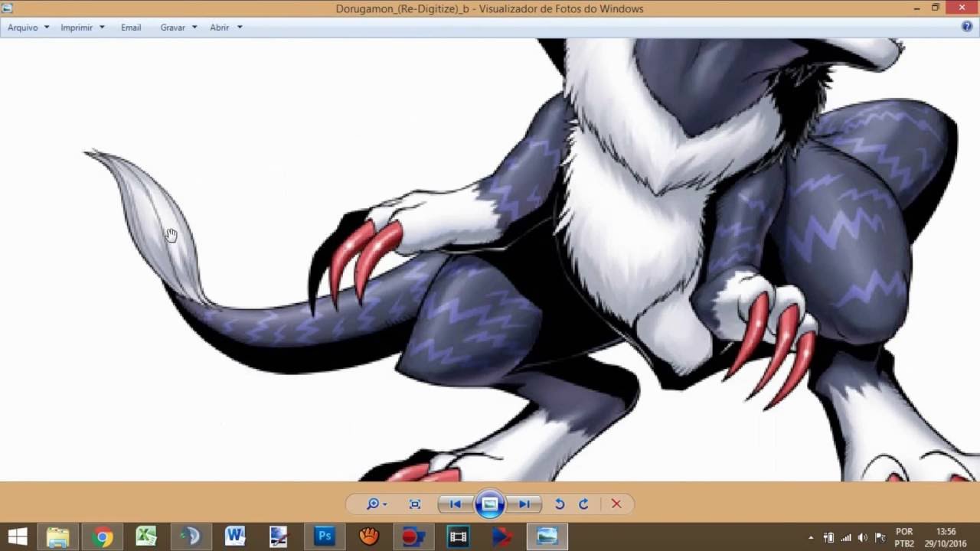Open the film clapper video editor taskbar icon

click(458, 536)
